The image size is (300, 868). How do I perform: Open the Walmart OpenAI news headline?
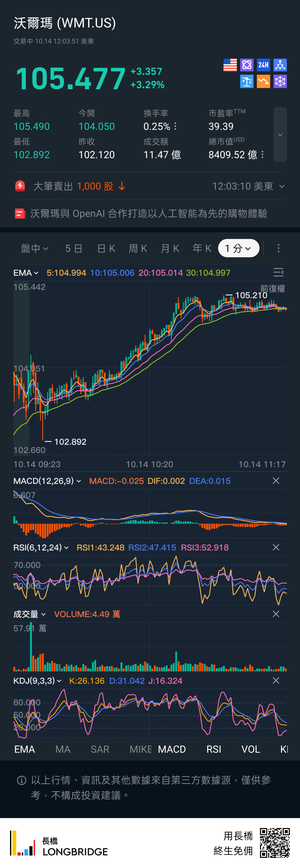click(x=149, y=213)
